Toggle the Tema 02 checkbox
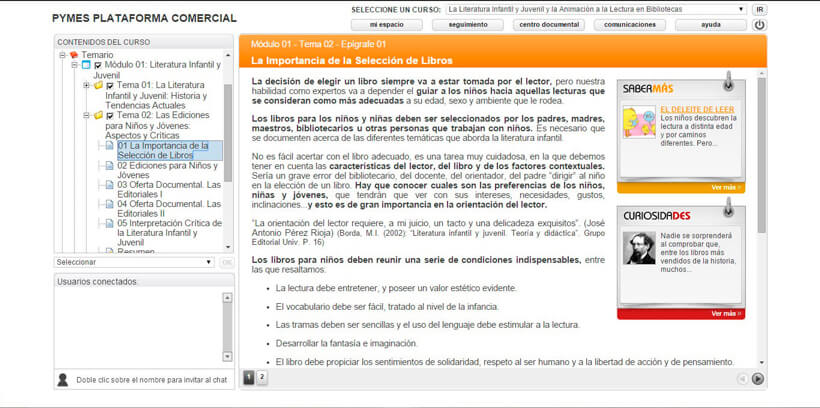Screen dimensions: 820x408 [110, 116]
